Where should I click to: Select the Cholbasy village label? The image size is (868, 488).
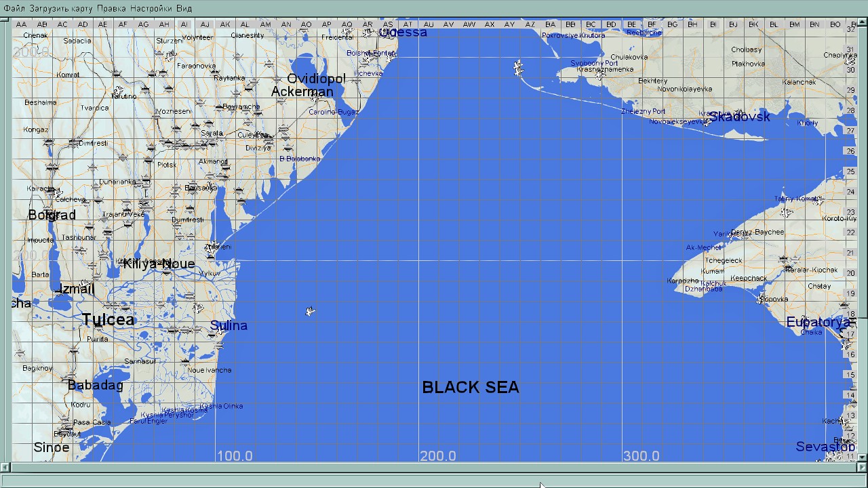[747, 49]
